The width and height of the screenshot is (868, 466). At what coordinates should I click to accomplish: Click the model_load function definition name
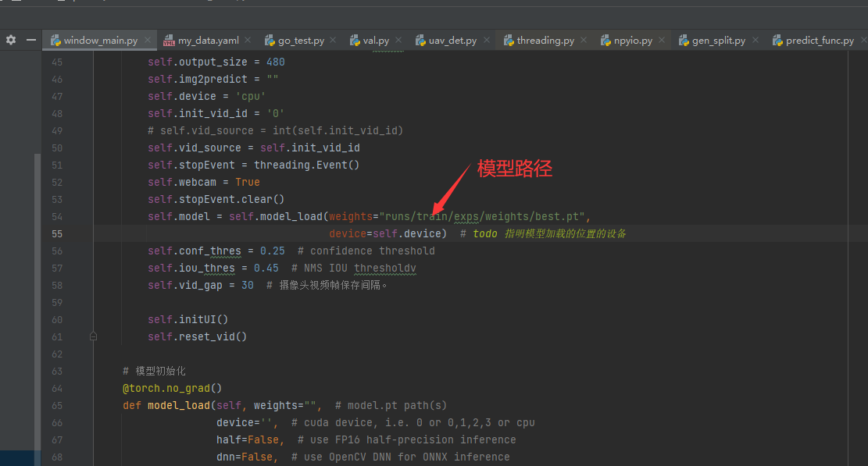(x=176, y=406)
